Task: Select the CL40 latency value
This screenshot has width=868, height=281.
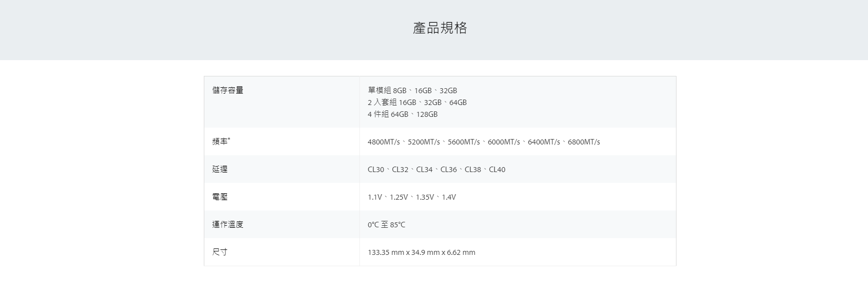Action: coord(497,170)
